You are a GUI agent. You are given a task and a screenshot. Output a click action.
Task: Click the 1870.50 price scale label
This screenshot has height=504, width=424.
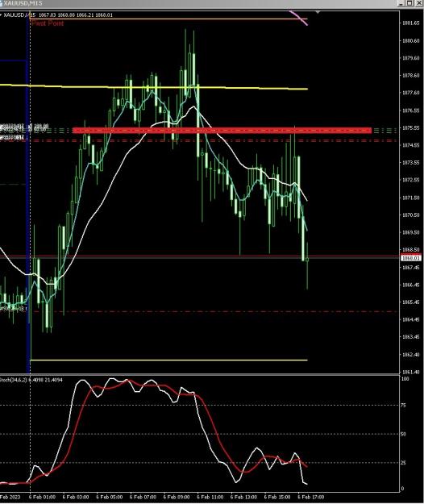(x=411, y=215)
